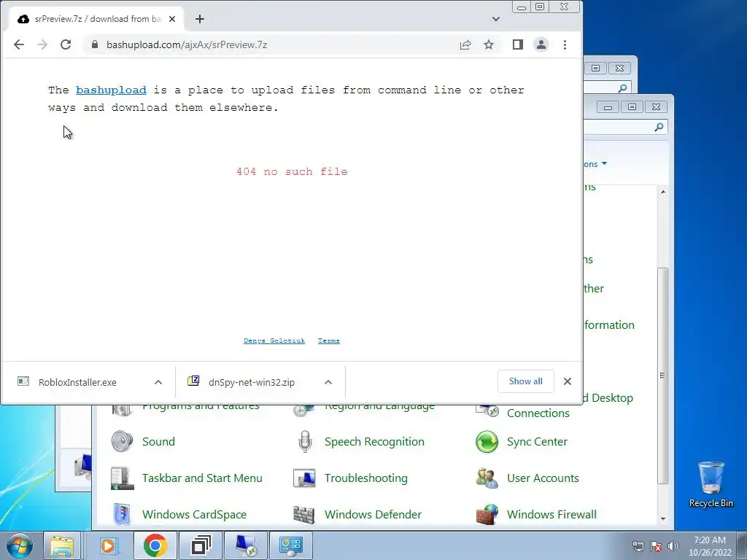Open a new Chrome tab
This screenshot has width=747, height=560.
pos(200,19)
